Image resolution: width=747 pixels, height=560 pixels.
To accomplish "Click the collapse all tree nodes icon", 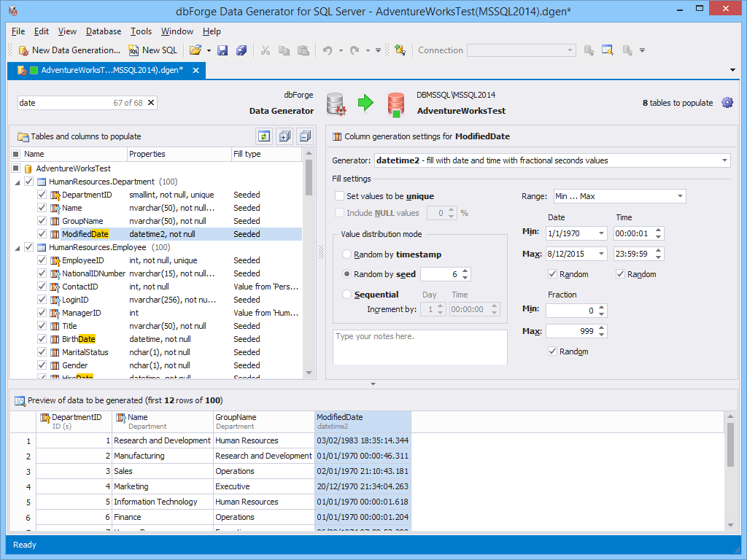I will [305, 136].
